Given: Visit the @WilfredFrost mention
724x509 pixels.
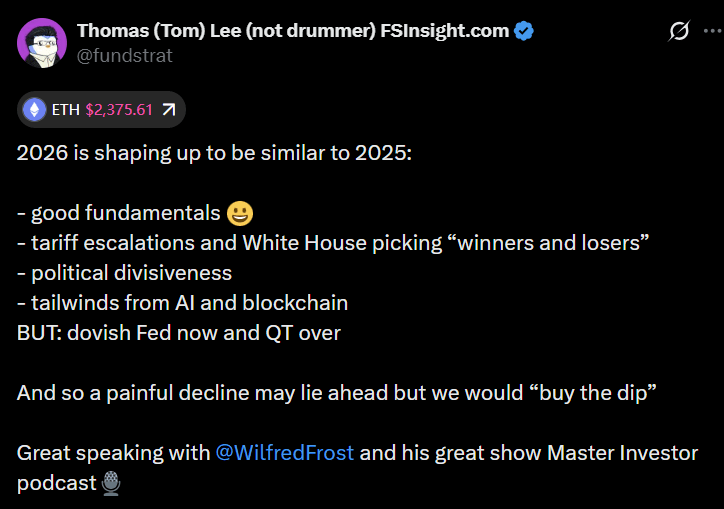Looking at the screenshot, I should (x=284, y=453).
